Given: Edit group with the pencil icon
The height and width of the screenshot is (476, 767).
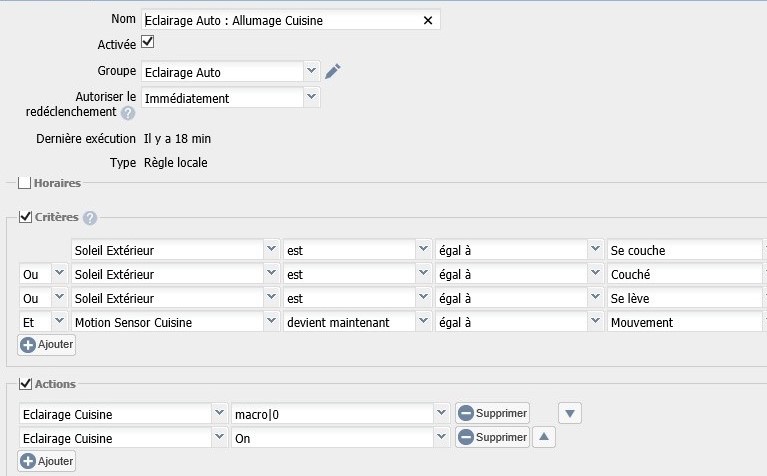Looking at the screenshot, I should point(333,71).
